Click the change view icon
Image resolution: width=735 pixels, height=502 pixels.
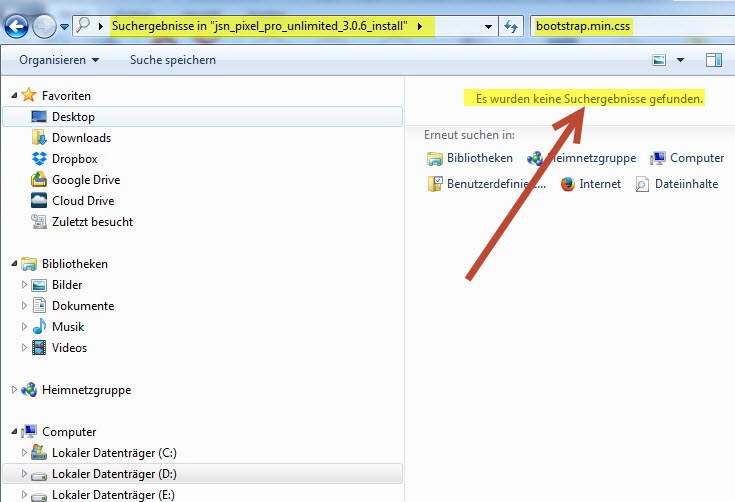tap(659, 60)
